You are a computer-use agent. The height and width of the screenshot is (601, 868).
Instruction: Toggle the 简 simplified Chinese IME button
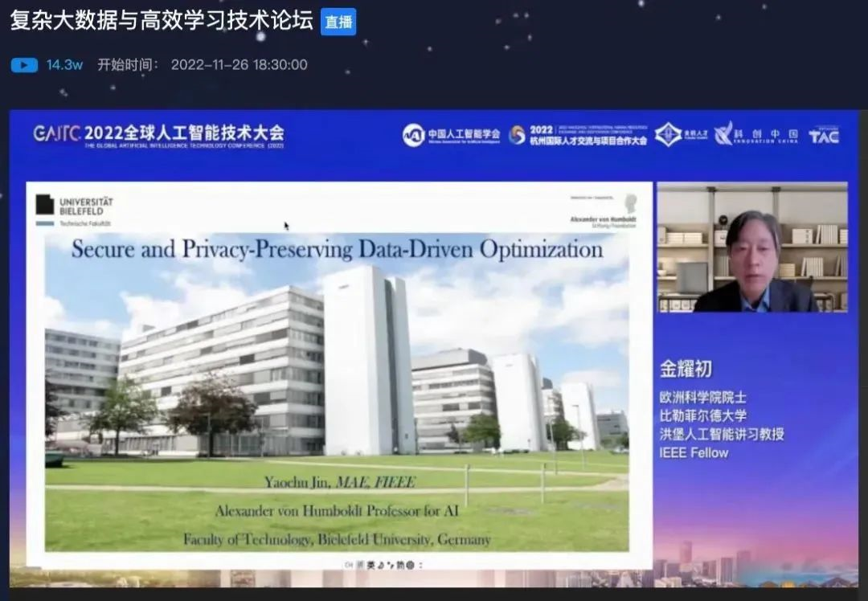coord(399,565)
